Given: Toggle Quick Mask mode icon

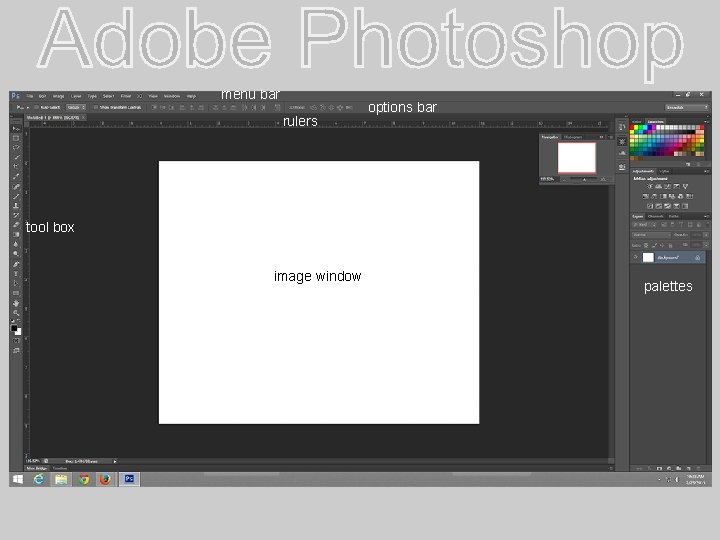Looking at the screenshot, I should (x=16, y=341).
